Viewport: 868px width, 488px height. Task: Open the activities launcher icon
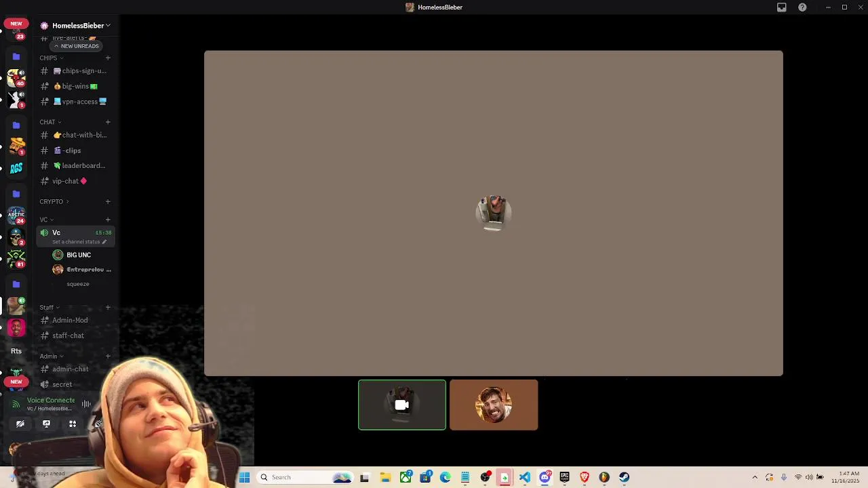tap(73, 424)
